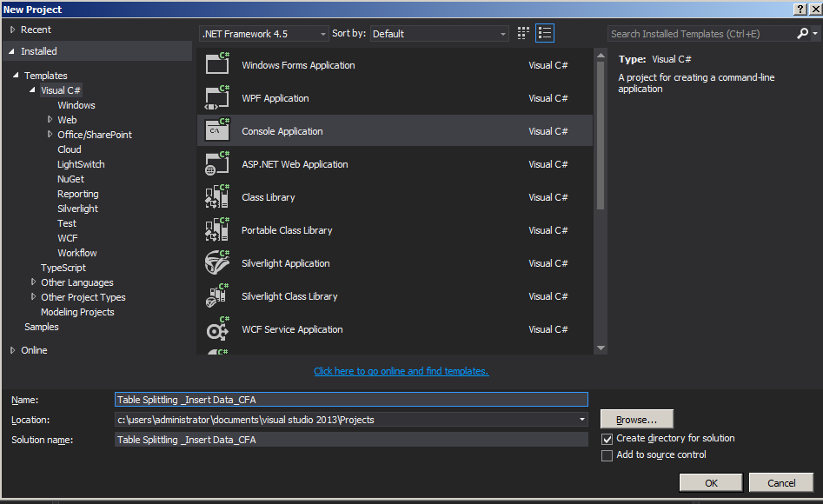Switch to medium icons list view

coord(545,32)
